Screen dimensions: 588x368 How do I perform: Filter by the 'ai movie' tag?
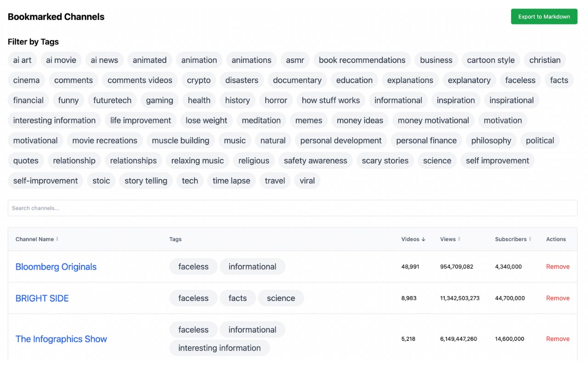(x=61, y=60)
